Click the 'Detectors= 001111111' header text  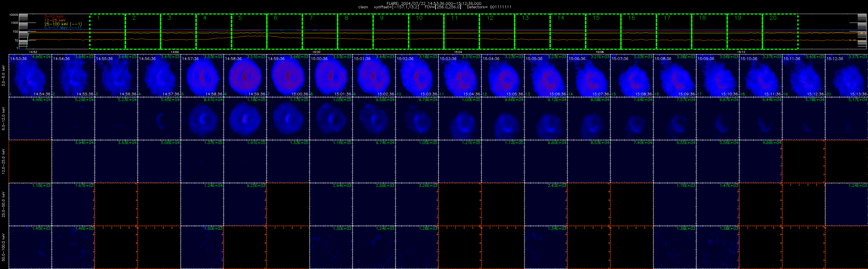(489, 7)
